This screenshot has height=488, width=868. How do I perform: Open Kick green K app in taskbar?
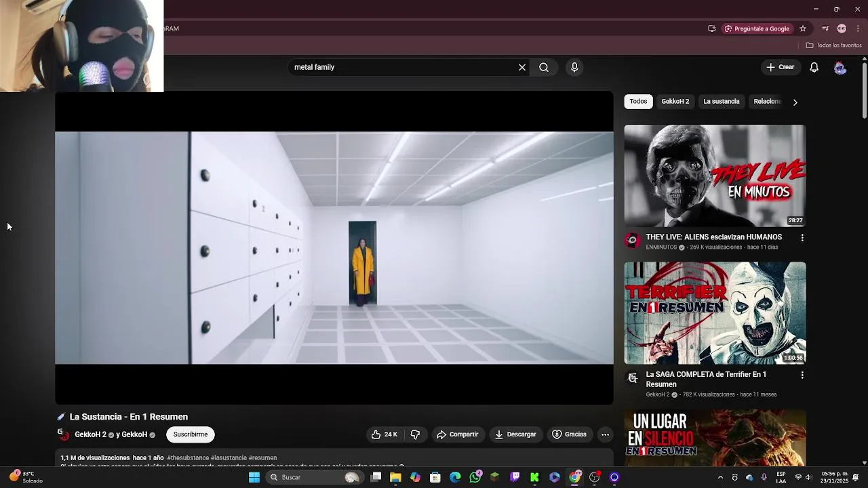coord(535,477)
